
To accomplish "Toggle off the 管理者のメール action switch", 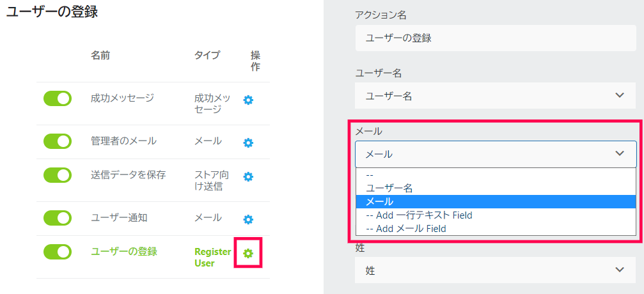I will click(58, 141).
